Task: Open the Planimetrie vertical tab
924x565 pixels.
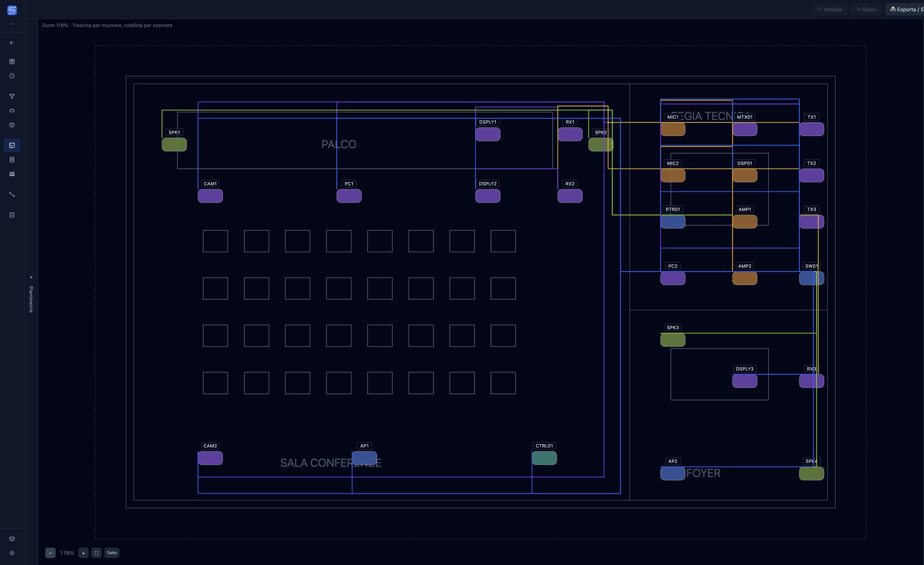Action: click(31, 299)
